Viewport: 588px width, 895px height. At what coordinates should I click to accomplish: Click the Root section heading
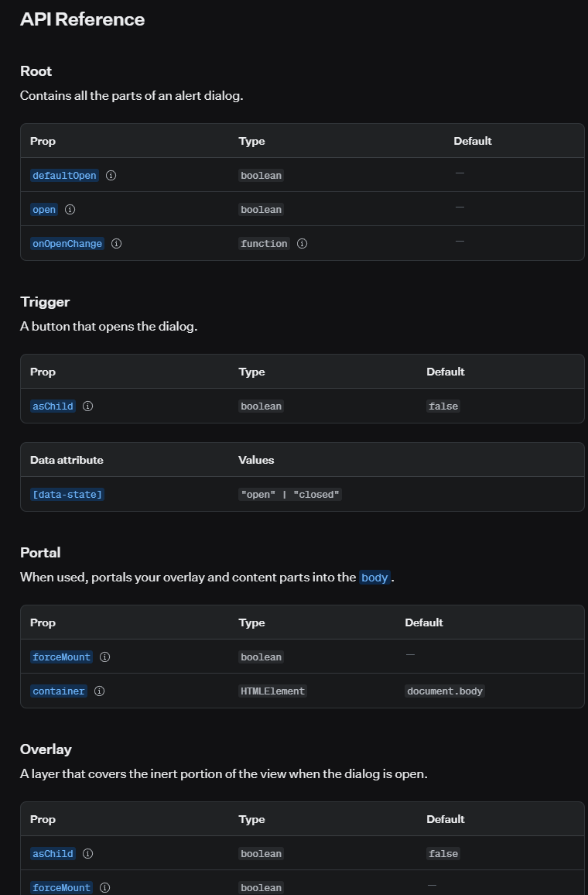coord(36,70)
